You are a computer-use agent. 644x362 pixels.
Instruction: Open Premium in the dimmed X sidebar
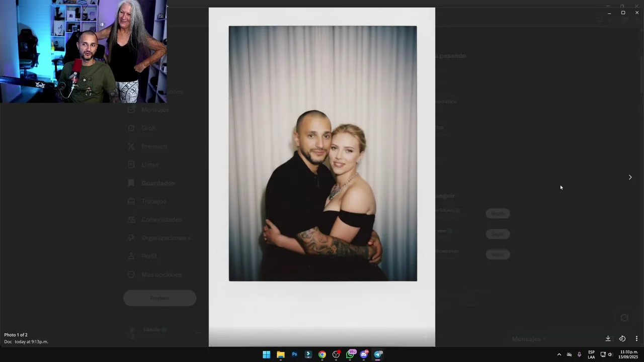click(154, 146)
